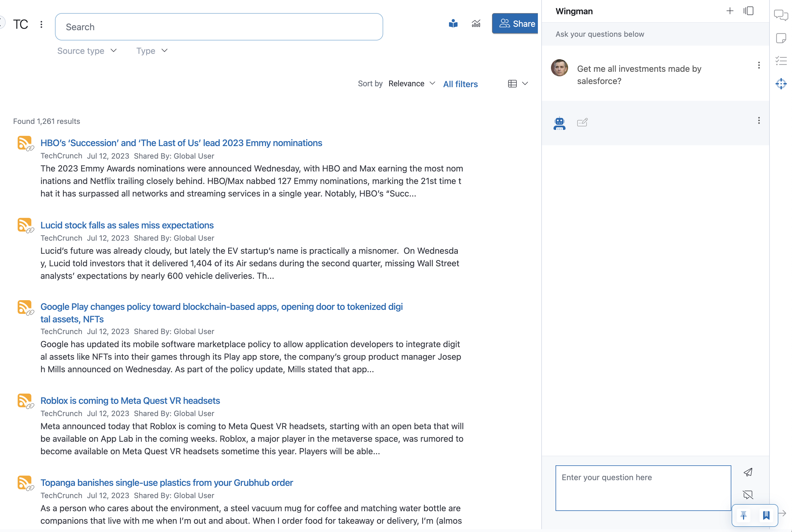The width and height of the screenshot is (792, 532).
Task: Click the edit response pencil icon
Action: tap(582, 122)
